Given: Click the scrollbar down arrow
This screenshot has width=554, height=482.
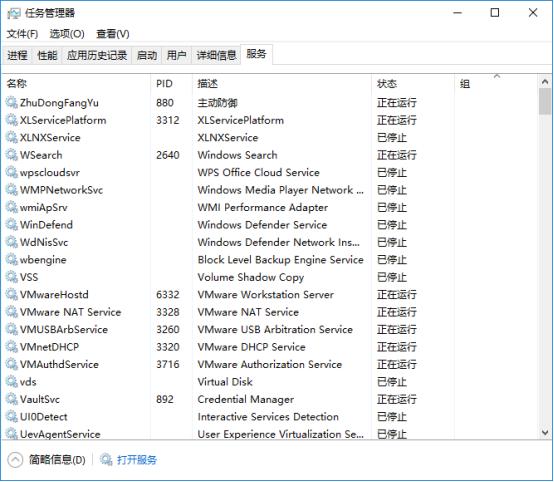Looking at the screenshot, I should pyautogui.click(x=545, y=433).
